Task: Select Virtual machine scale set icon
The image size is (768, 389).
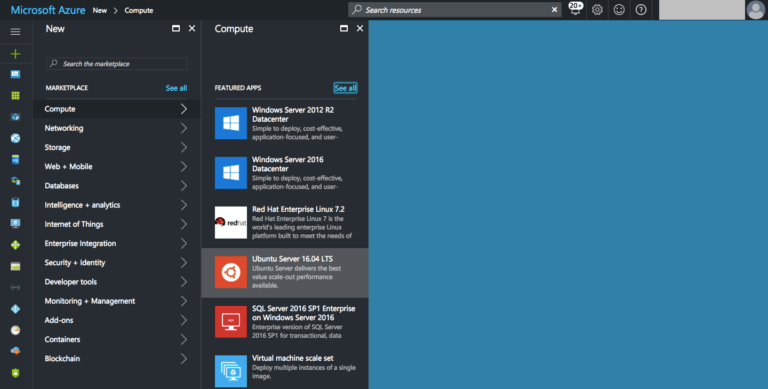Action: pyautogui.click(x=231, y=371)
